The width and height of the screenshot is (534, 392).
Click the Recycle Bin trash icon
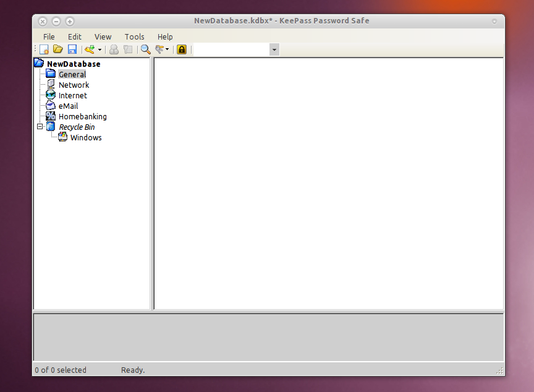click(51, 126)
